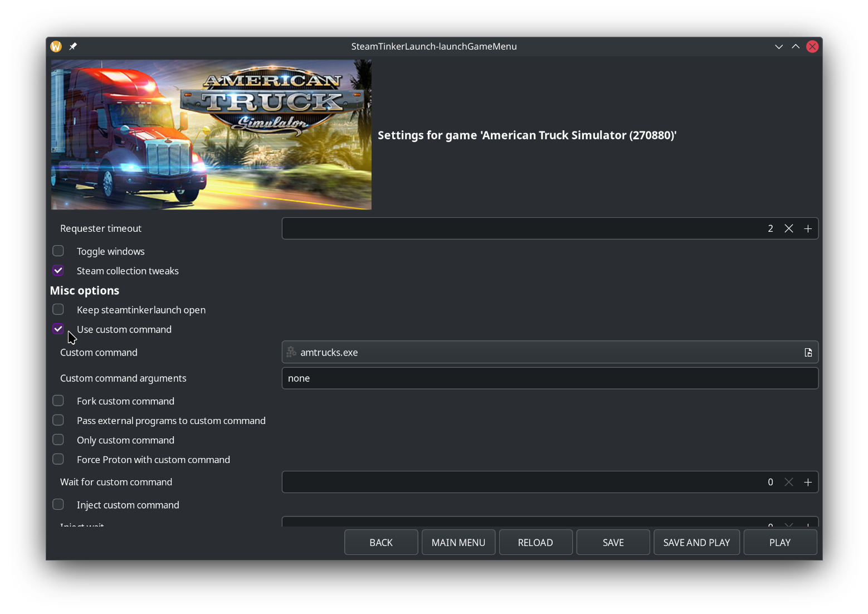Click the 'Custom command' label text
The width and height of the screenshot is (868, 614).
[x=99, y=352]
